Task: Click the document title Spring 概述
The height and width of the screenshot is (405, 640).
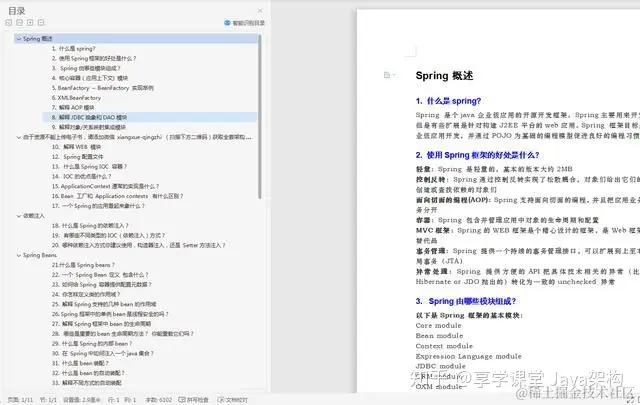Action: 444,76
